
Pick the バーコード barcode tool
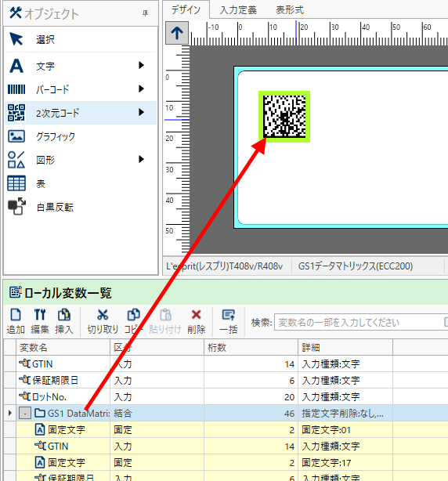[81, 89]
